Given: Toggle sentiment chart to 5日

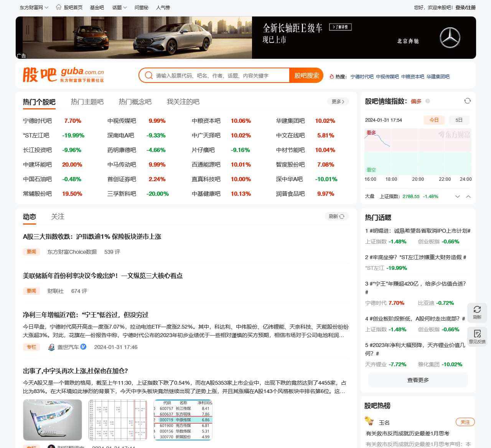Looking at the screenshot, I should coord(459,120).
